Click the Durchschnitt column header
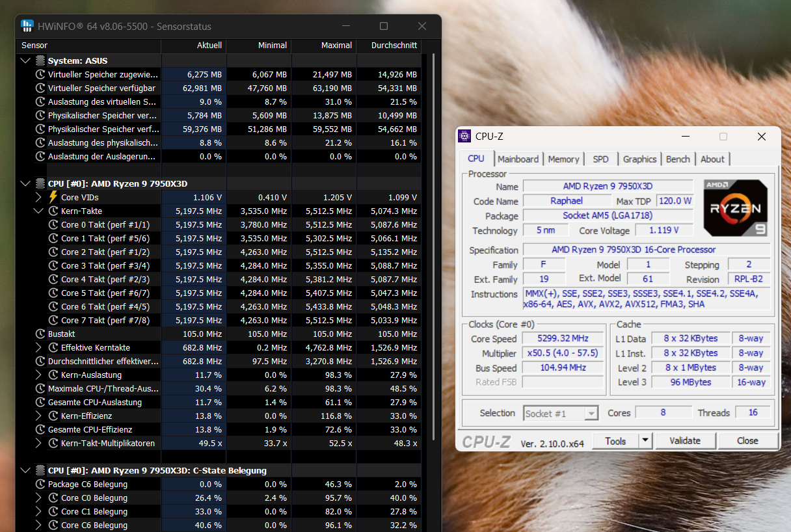Image resolution: width=791 pixels, height=532 pixels. pyautogui.click(x=388, y=46)
